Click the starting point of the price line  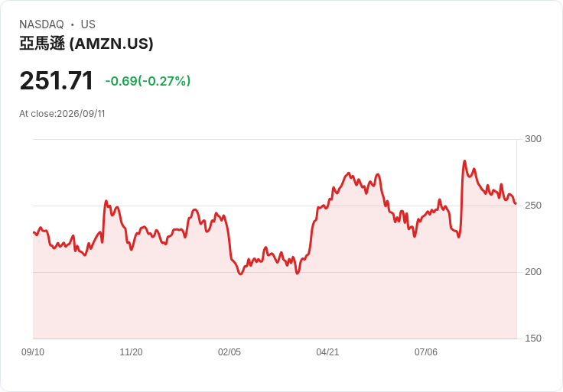pos(34,232)
